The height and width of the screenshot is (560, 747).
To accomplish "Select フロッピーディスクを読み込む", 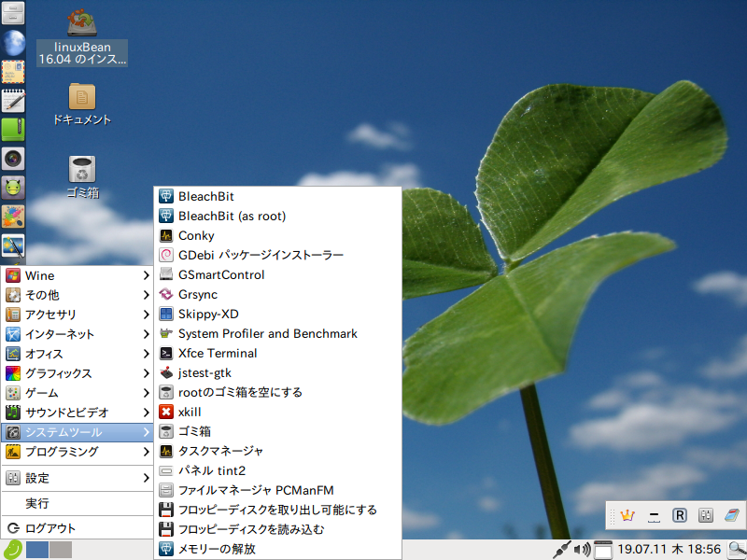I will coord(277,529).
